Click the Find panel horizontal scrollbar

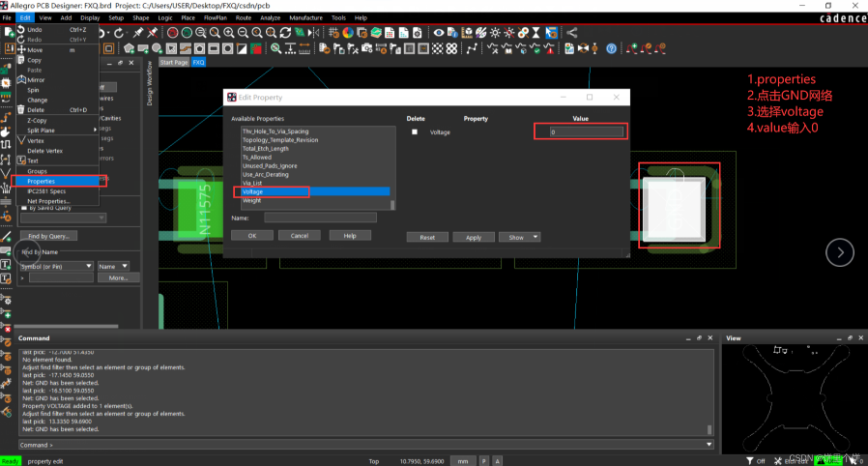tap(68, 327)
